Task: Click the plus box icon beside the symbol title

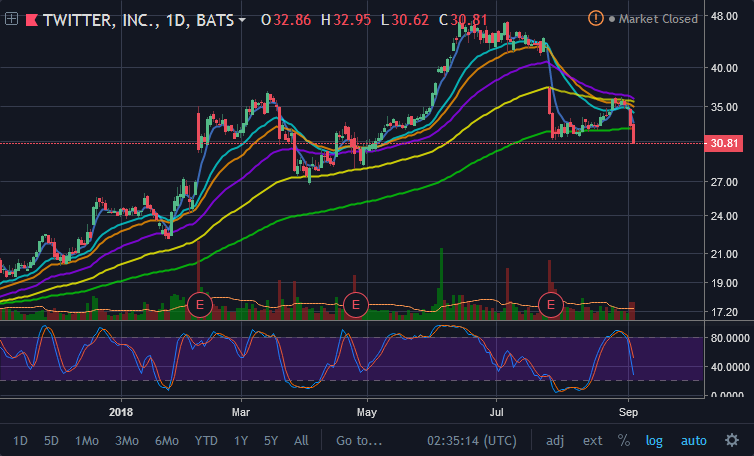Action: [11, 19]
